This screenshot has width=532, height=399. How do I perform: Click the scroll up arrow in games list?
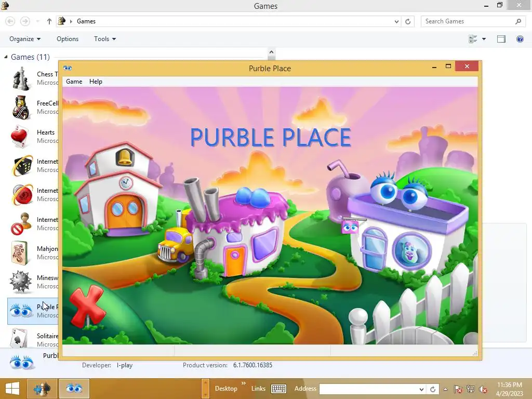click(x=271, y=52)
